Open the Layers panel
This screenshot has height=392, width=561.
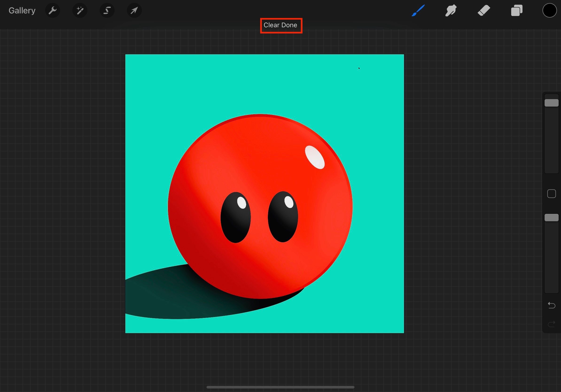tap(517, 11)
